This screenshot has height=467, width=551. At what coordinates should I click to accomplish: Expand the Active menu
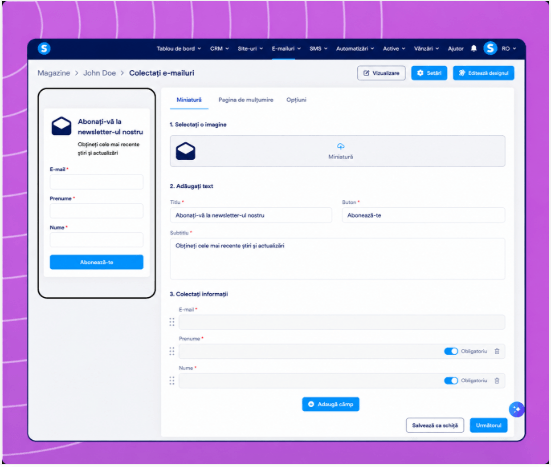(x=394, y=48)
